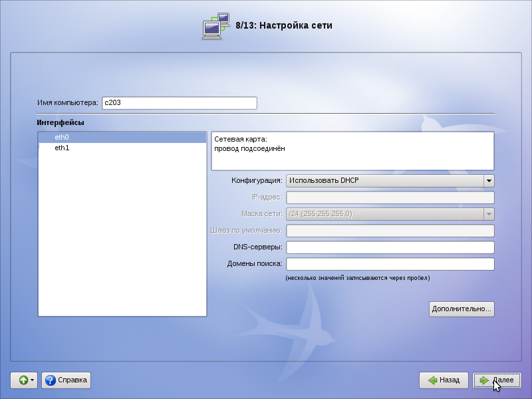Focus the Домены поиска field
Screen dimensions: 532x399
pyautogui.click(x=390, y=264)
